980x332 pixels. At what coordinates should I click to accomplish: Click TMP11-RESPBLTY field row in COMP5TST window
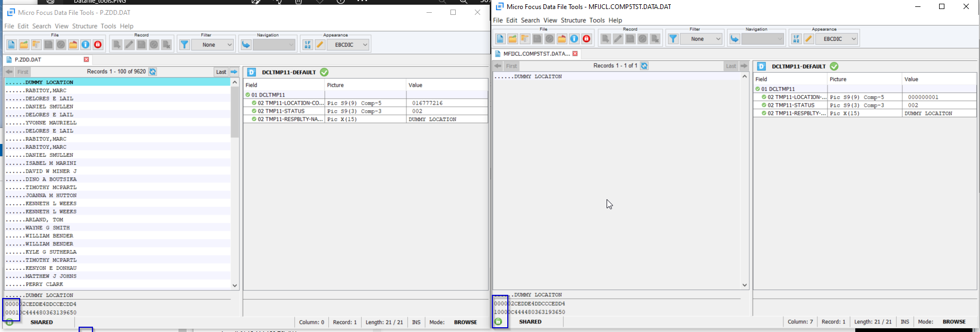click(865, 113)
